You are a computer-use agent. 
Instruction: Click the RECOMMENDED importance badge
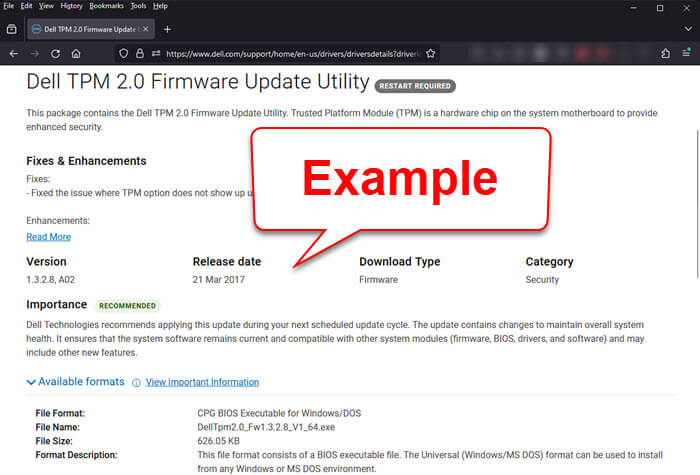[x=127, y=306]
